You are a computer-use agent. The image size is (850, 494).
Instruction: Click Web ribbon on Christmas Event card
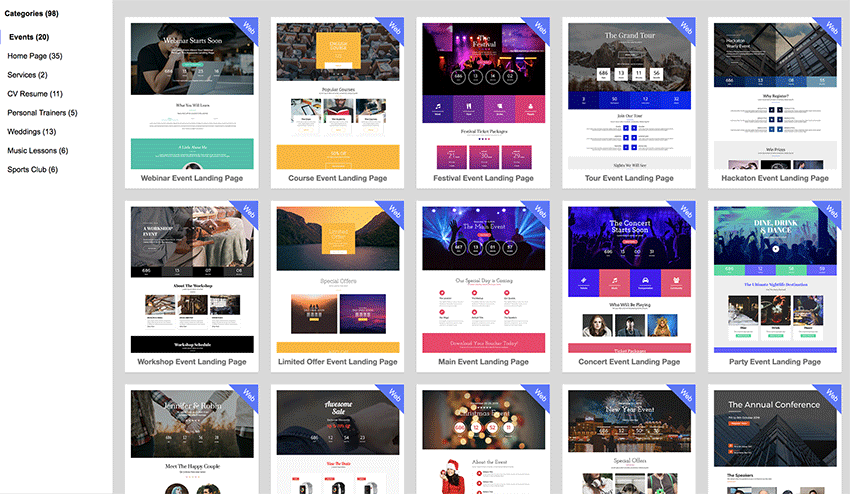(x=540, y=395)
